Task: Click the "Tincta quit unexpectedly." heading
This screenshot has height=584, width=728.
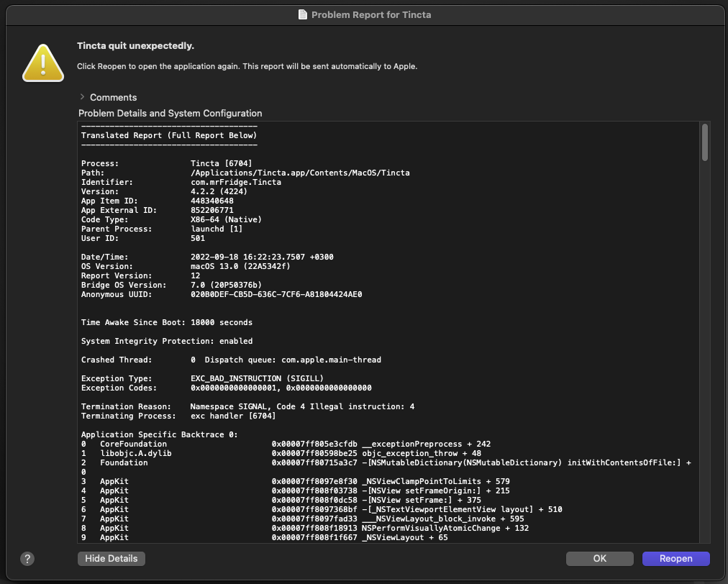Action: (135, 46)
